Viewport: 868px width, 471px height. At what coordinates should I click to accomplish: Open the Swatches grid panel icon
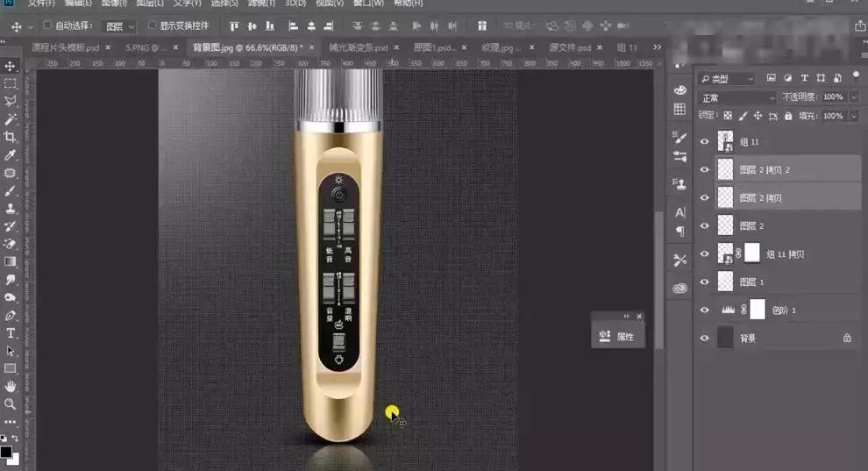(679, 109)
